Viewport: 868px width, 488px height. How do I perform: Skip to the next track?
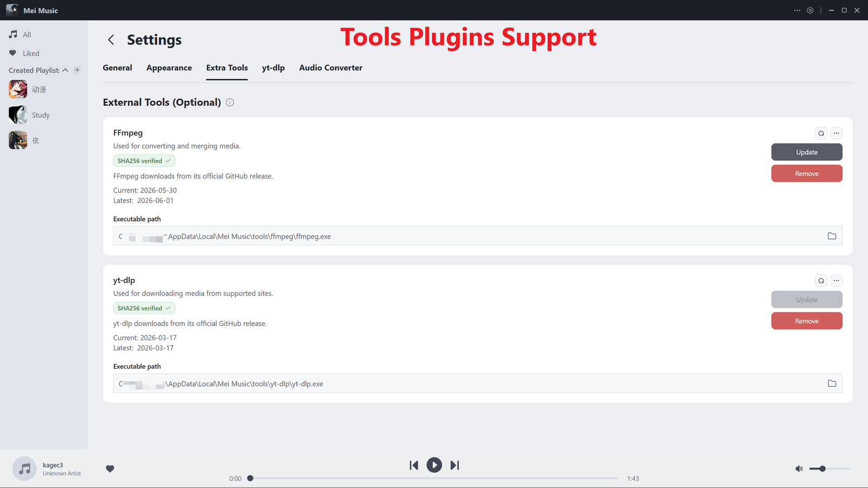455,465
